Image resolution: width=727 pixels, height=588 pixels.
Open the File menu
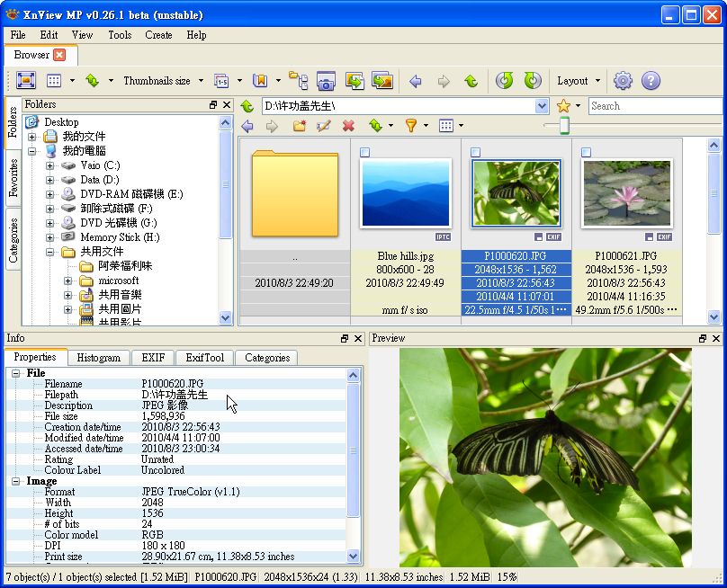18,35
